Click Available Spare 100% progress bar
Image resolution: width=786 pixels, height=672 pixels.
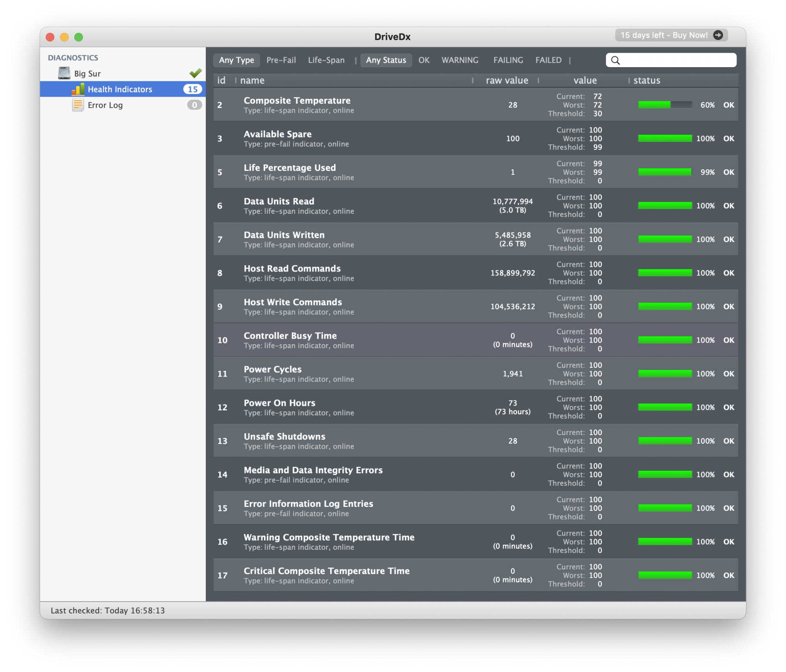point(665,138)
